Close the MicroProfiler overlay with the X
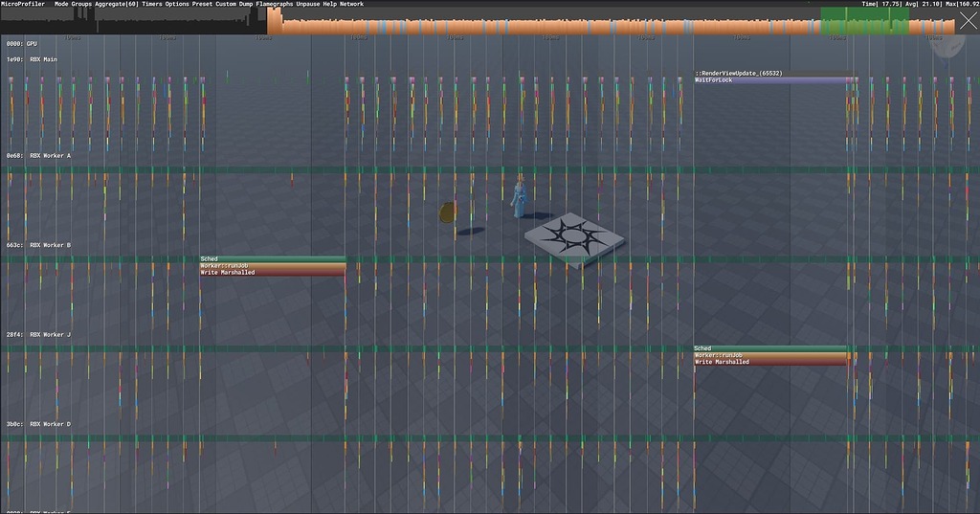980x514 pixels. (968, 22)
